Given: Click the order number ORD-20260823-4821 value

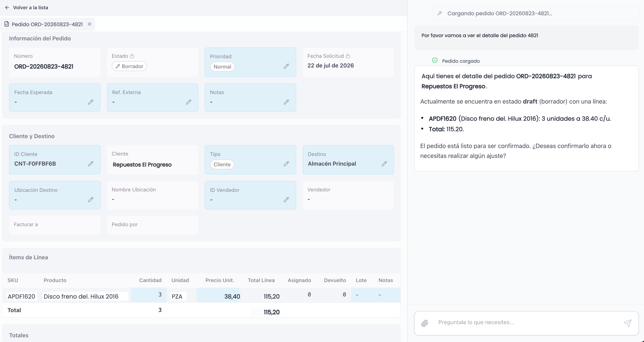Looking at the screenshot, I should point(44,66).
